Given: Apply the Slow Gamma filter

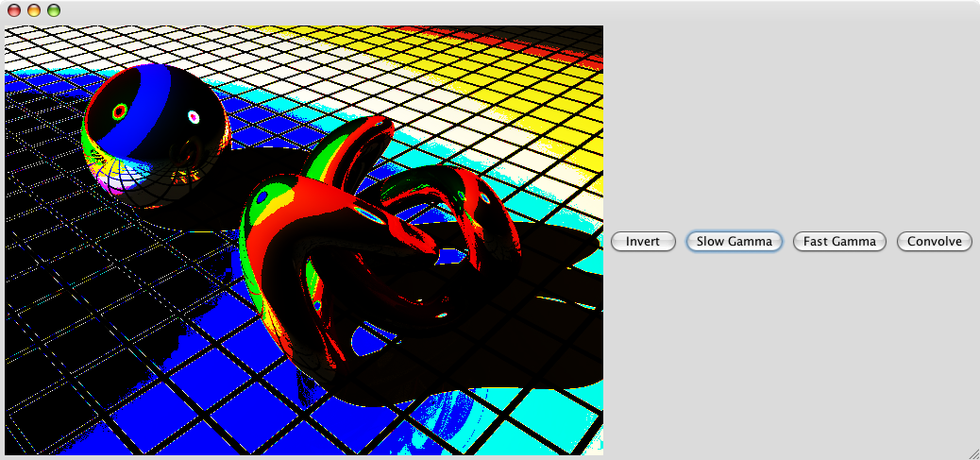Looking at the screenshot, I should tap(734, 242).
